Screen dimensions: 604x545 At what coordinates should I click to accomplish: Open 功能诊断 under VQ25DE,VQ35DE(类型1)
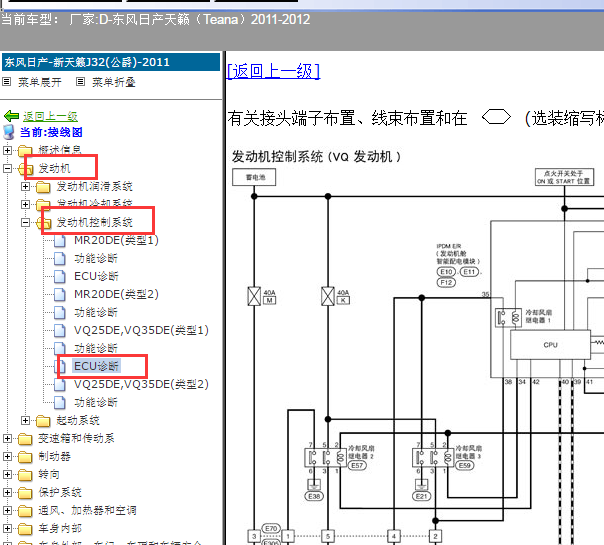96,348
